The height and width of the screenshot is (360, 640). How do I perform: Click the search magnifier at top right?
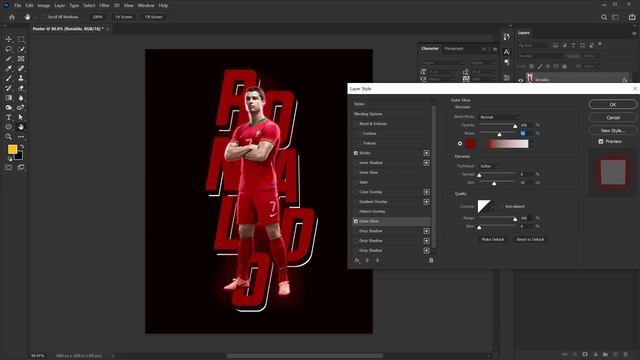(x=604, y=17)
